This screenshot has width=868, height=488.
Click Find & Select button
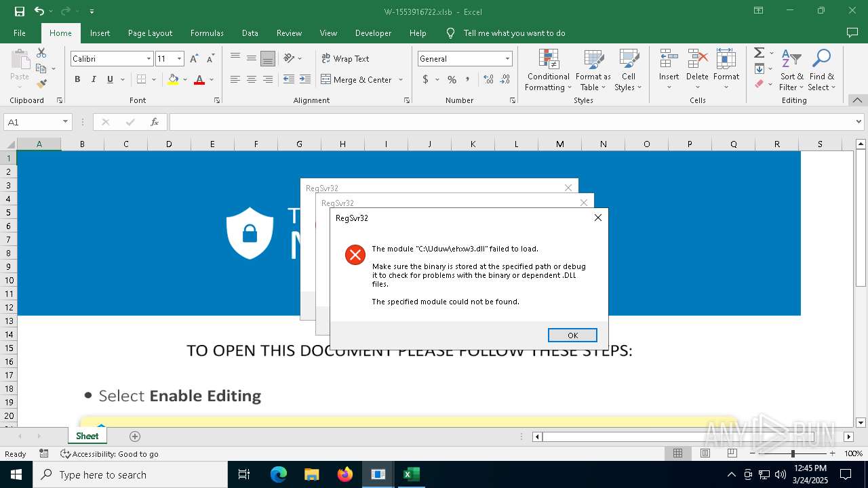click(821, 70)
